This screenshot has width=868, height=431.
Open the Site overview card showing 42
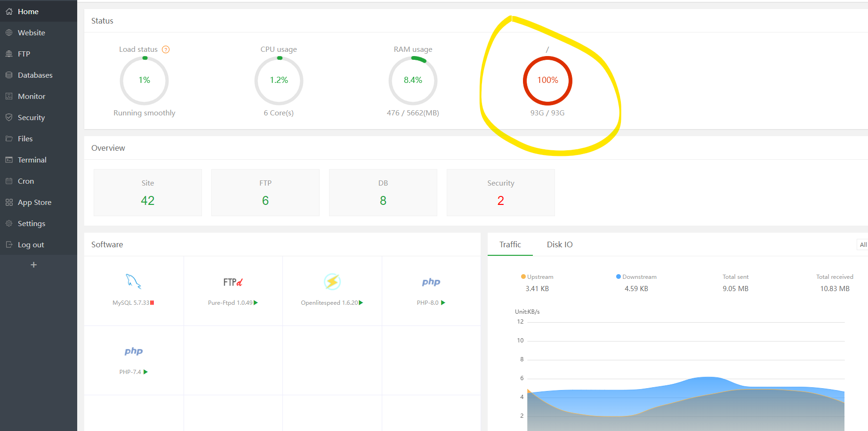[x=148, y=193]
